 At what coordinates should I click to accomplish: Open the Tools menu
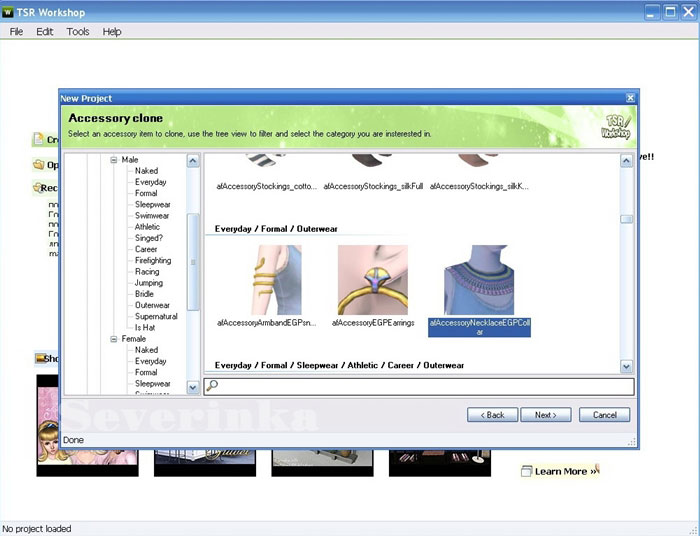(x=78, y=32)
